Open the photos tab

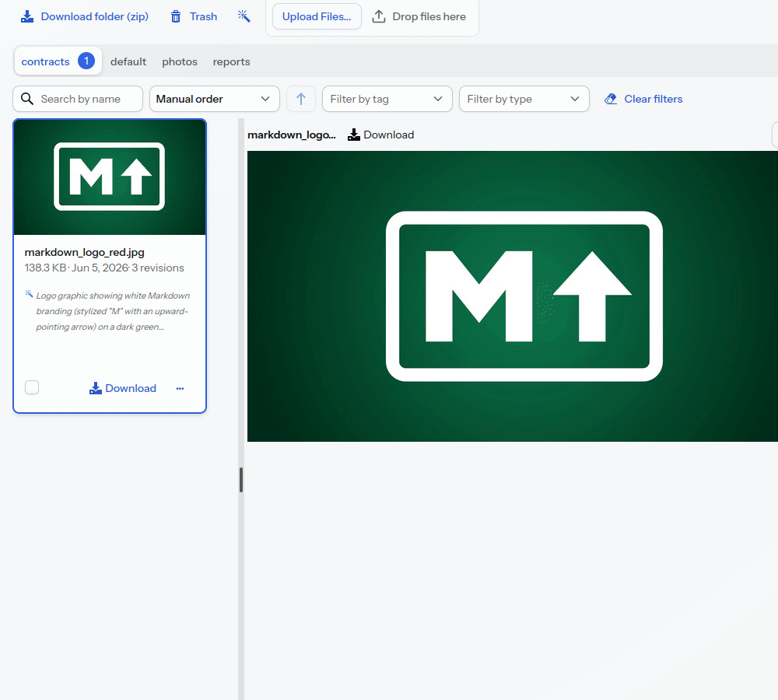click(180, 61)
